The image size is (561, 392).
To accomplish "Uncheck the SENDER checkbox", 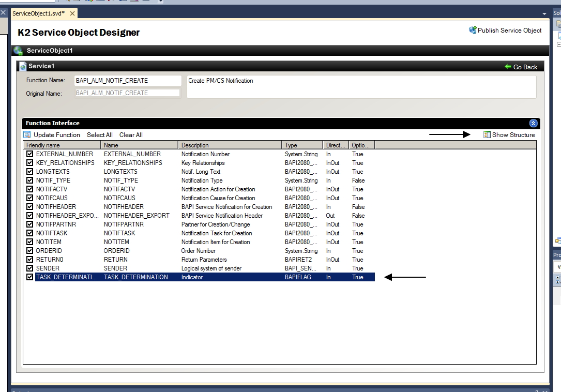I will (29, 268).
